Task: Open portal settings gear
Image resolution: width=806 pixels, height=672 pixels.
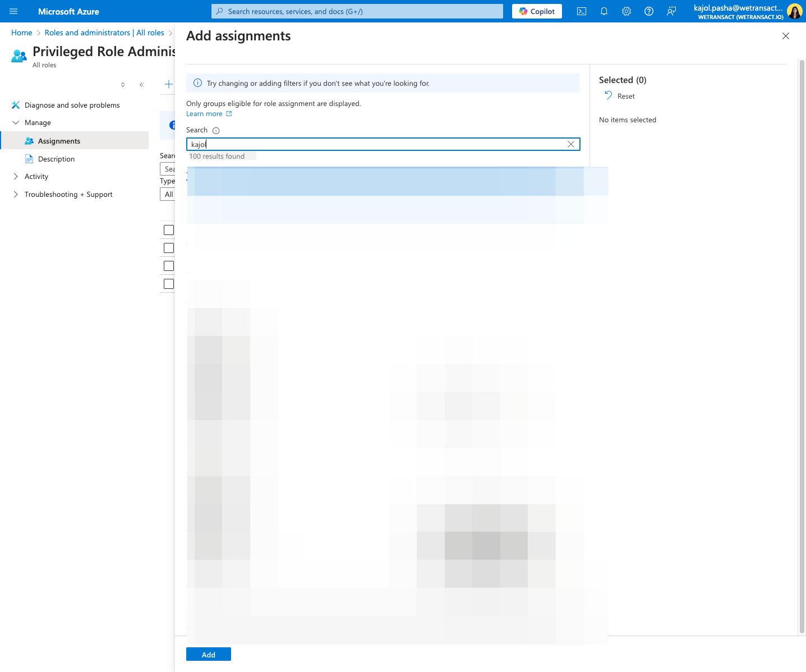Action: [627, 11]
